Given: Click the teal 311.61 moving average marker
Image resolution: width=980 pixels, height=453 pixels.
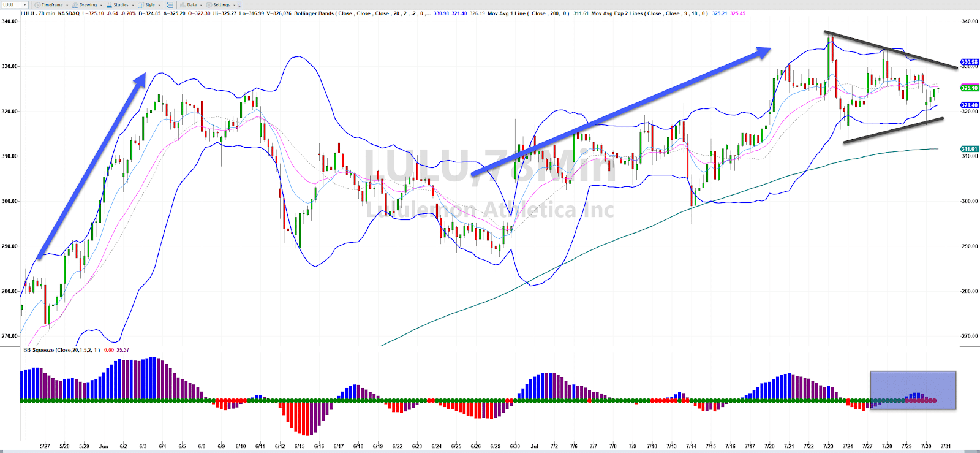Looking at the screenshot, I should pos(970,149).
